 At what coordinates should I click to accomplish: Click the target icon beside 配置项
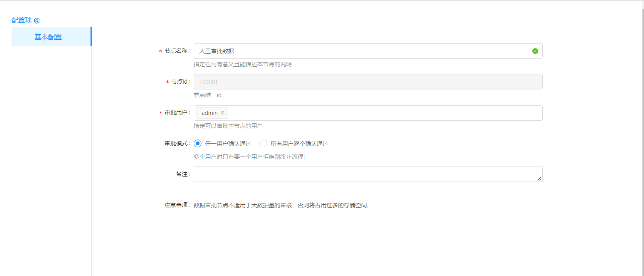pyautogui.click(x=37, y=20)
